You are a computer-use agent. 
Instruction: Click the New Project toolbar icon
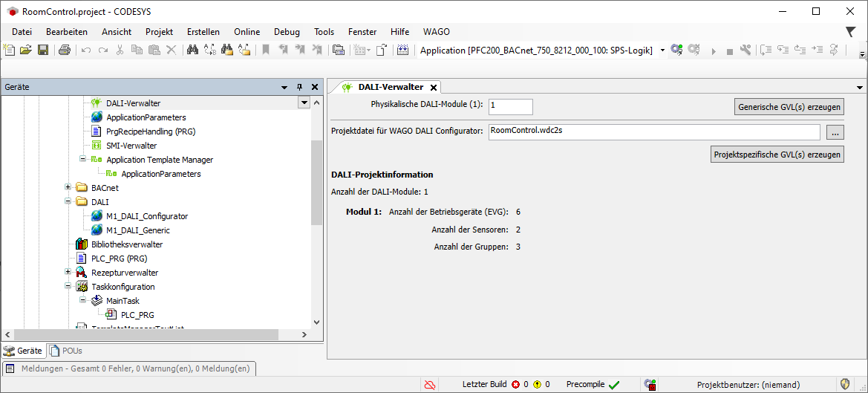tap(9, 51)
